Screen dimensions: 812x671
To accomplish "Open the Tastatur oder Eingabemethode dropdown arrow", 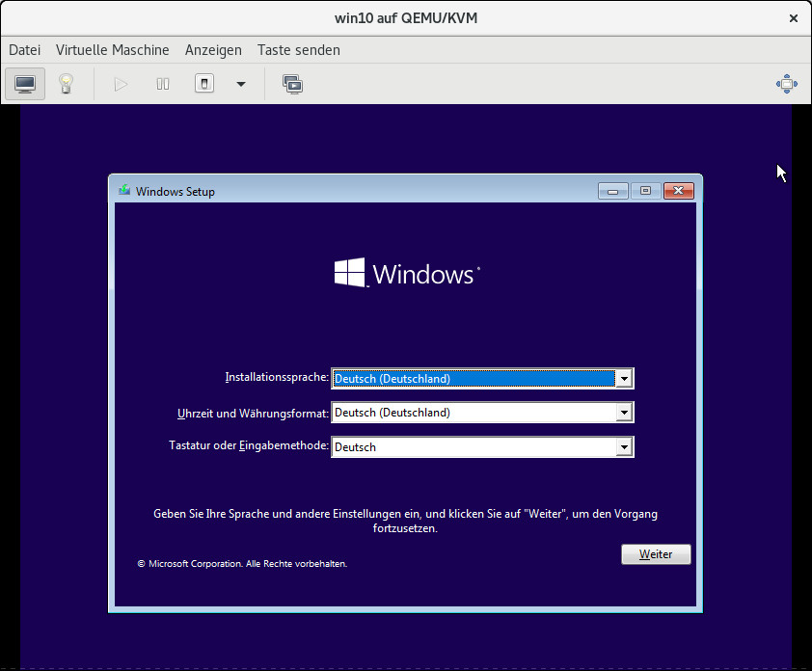I will (624, 446).
